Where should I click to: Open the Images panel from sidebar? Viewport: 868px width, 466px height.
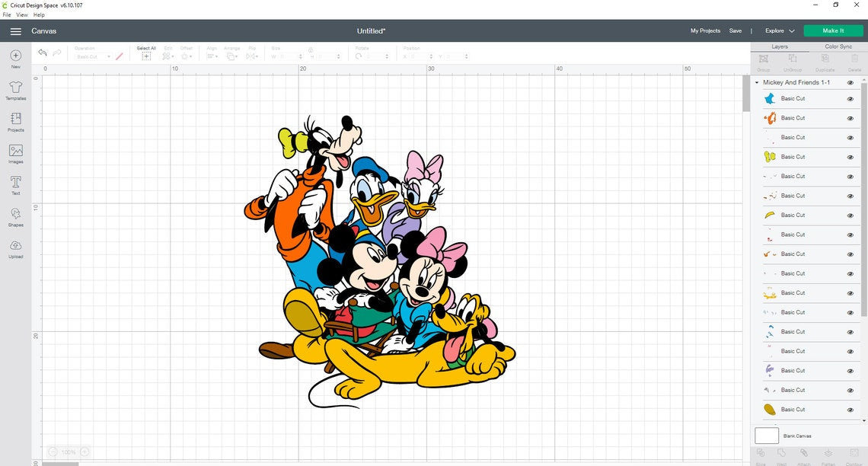click(15, 152)
